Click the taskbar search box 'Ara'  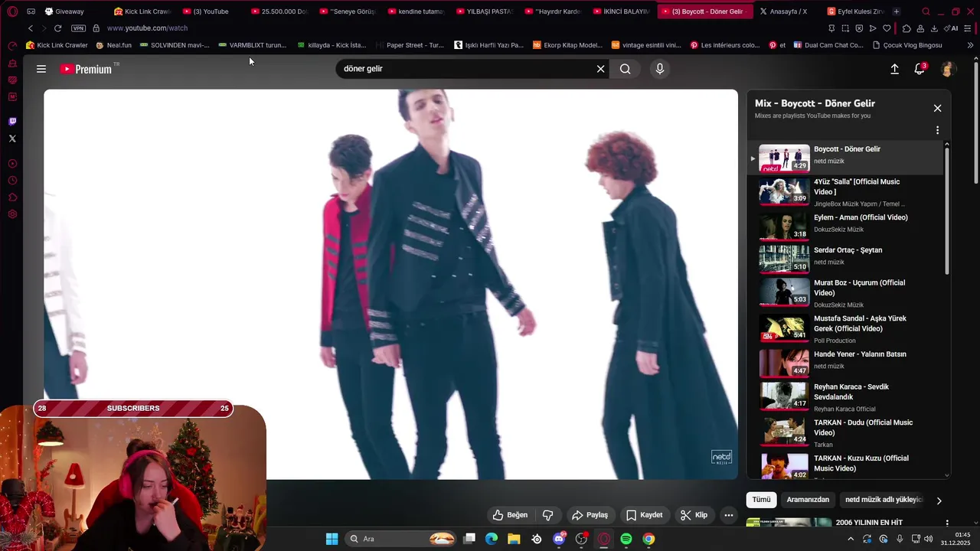(402, 539)
